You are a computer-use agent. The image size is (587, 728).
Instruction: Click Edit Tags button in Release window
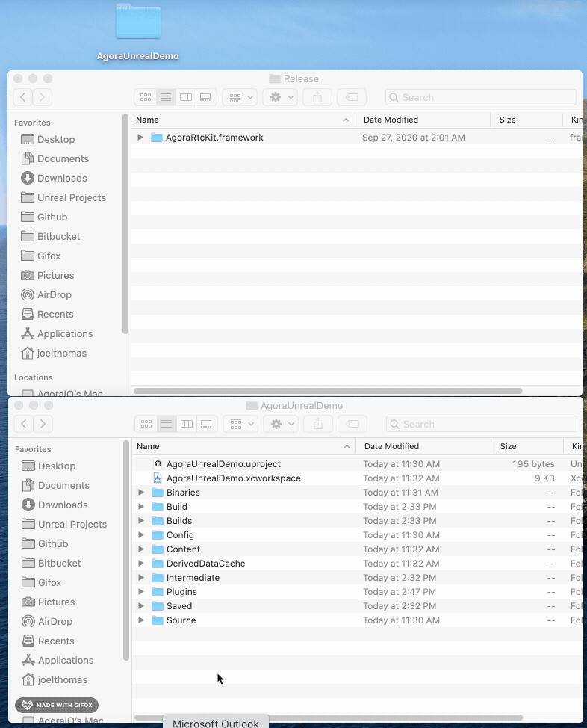click(352, 97)
